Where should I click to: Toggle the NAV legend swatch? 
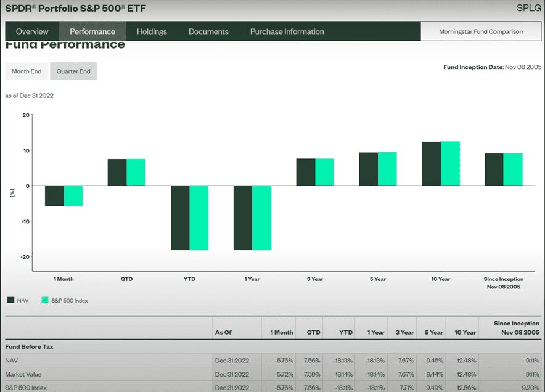pos(11,300)
